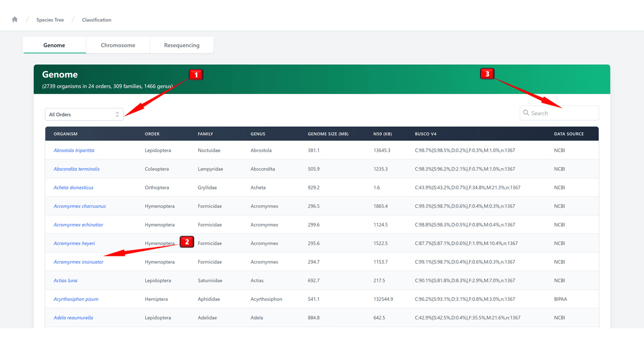Open Acromyrmex insinuator organism link
This screenshot has height=362, width=644.
(78, 262)
